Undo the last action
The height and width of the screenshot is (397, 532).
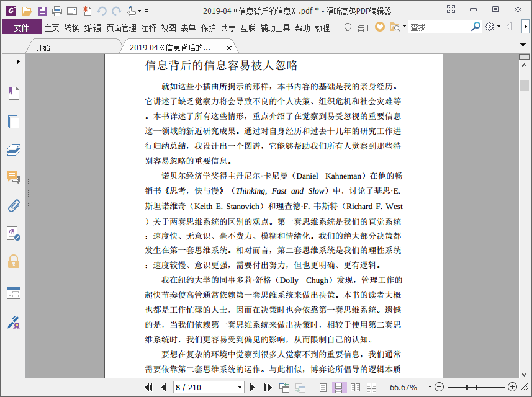[x=102, y=12]
